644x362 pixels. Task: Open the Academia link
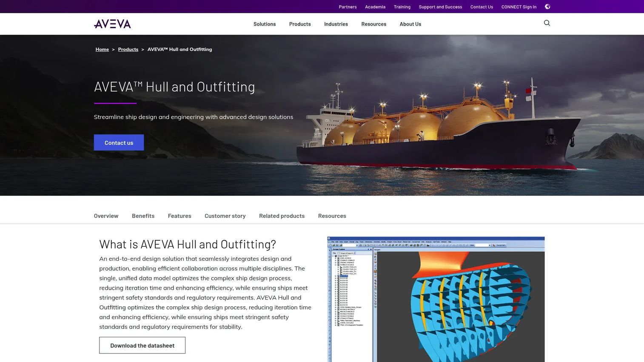[375, 7]
